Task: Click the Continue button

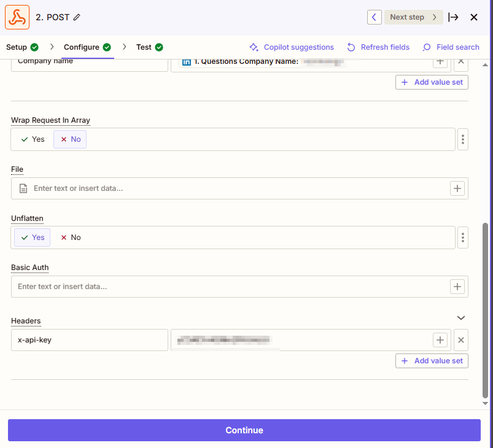Action: (244, 430)
